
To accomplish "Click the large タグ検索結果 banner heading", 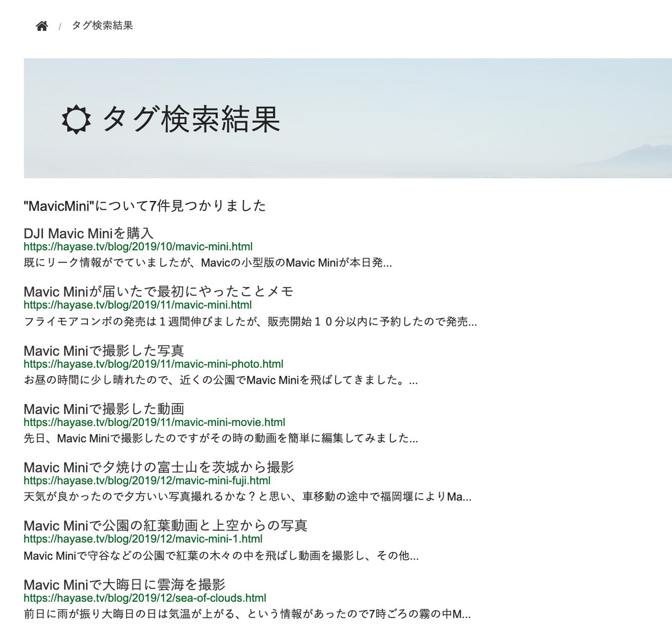I will [x=191, y=119].
